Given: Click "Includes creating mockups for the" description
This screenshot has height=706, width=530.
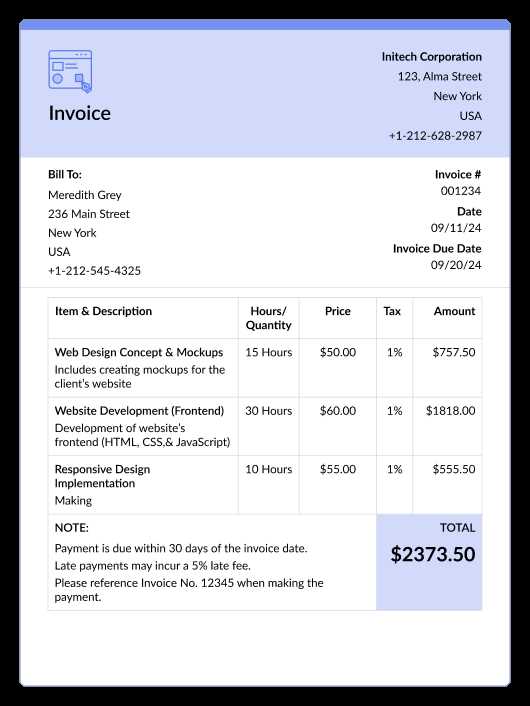Looking at the screenshot, I should click(x=140, y=370).
